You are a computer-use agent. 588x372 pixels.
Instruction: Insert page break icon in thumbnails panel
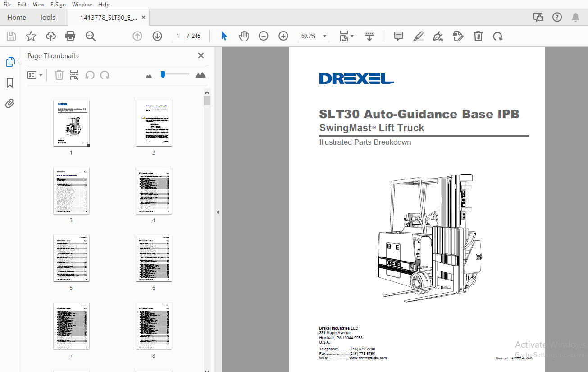74,75
